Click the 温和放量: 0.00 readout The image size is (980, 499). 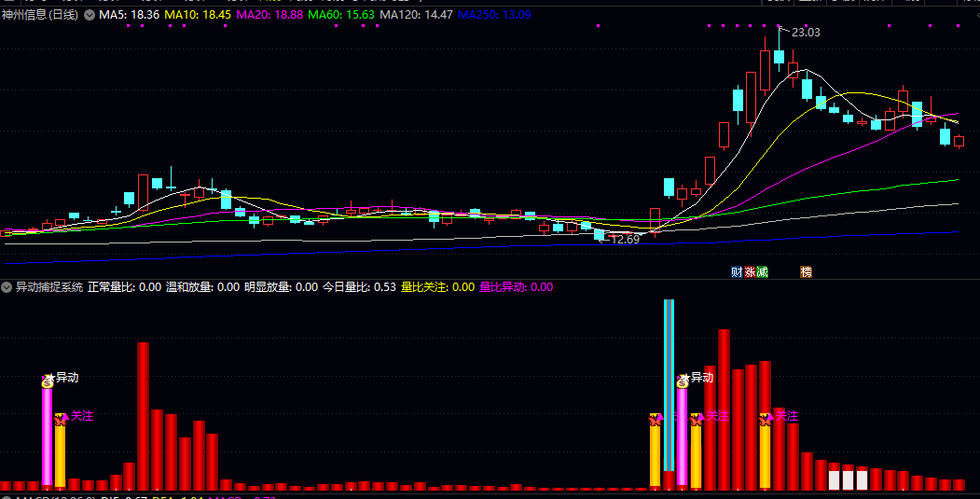[x=202, y=287]
